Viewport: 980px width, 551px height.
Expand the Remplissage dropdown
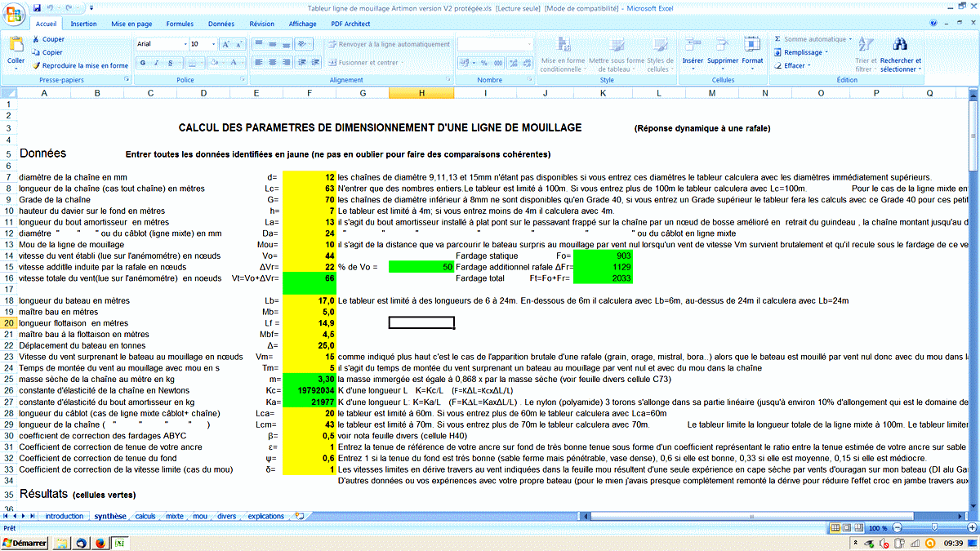(x=826, y=52)
